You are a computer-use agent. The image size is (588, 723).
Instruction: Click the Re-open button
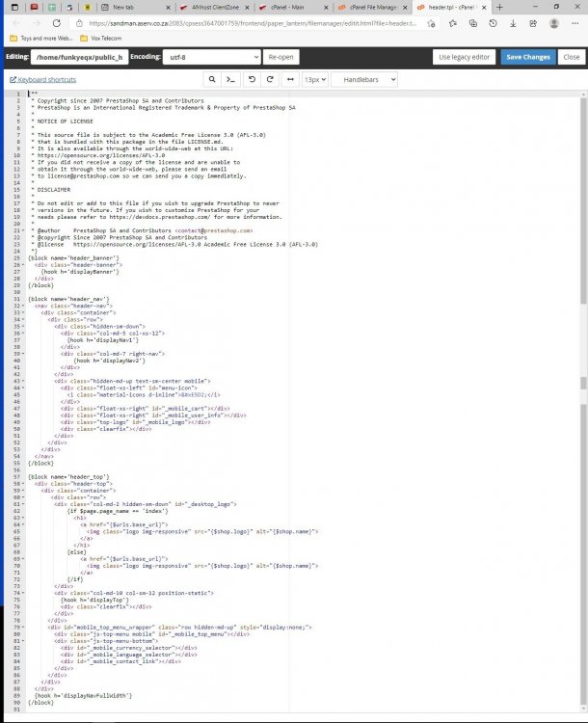(x=281, y=57)
